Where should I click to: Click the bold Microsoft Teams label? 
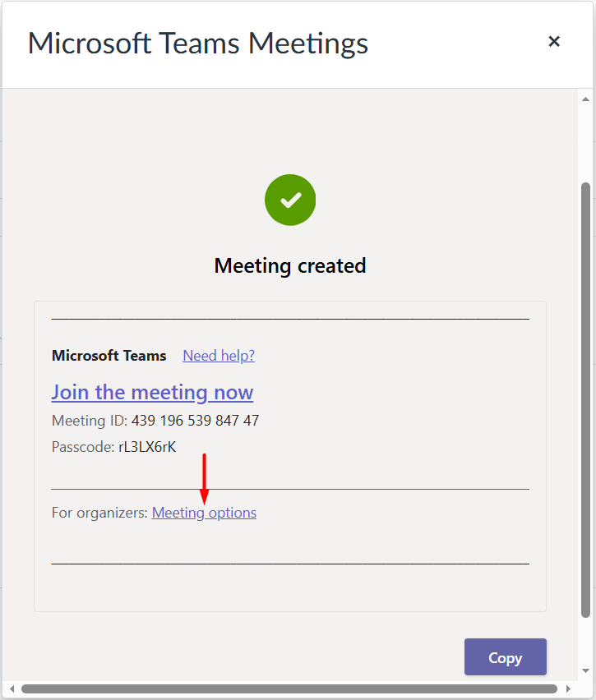click(x=109, y=356)
